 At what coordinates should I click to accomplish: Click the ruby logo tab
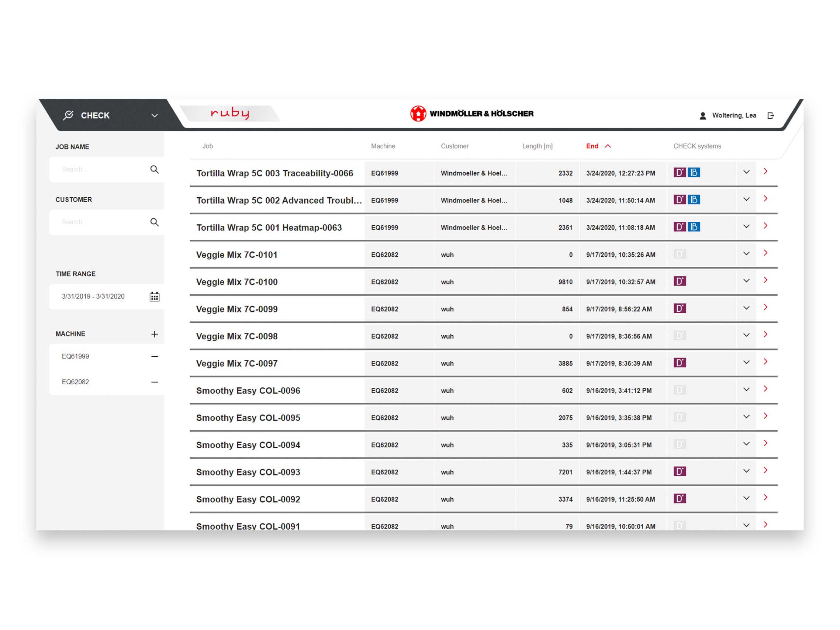[230, 113]
